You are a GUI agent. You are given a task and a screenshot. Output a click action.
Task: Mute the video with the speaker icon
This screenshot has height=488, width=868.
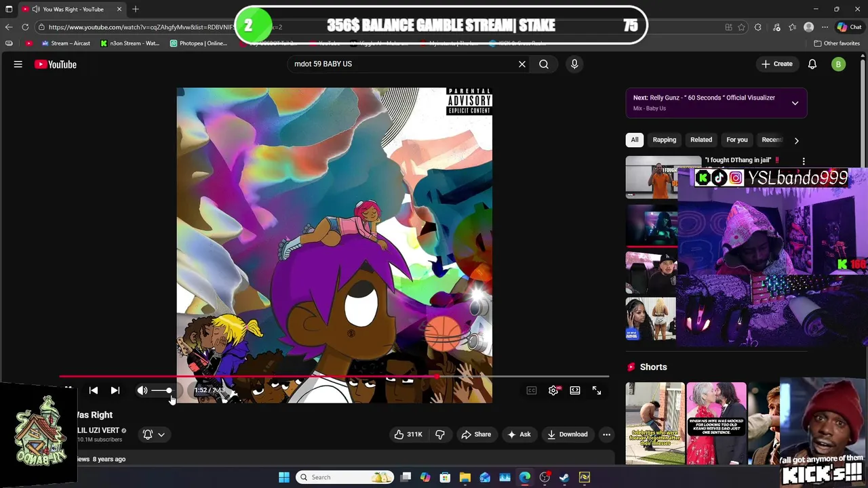(x=142, y=390)
